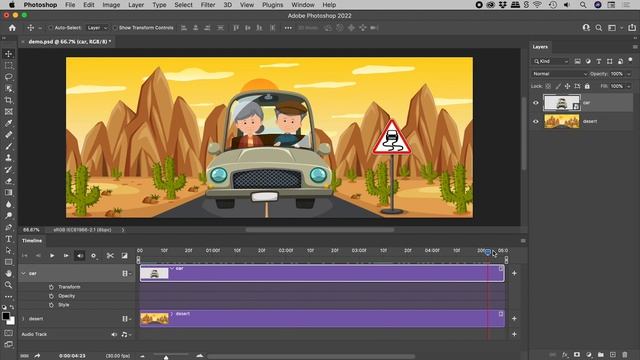Viewport: 640px width, 360px height.
Task: Select the Pen tool
Action: pos(9,227)
